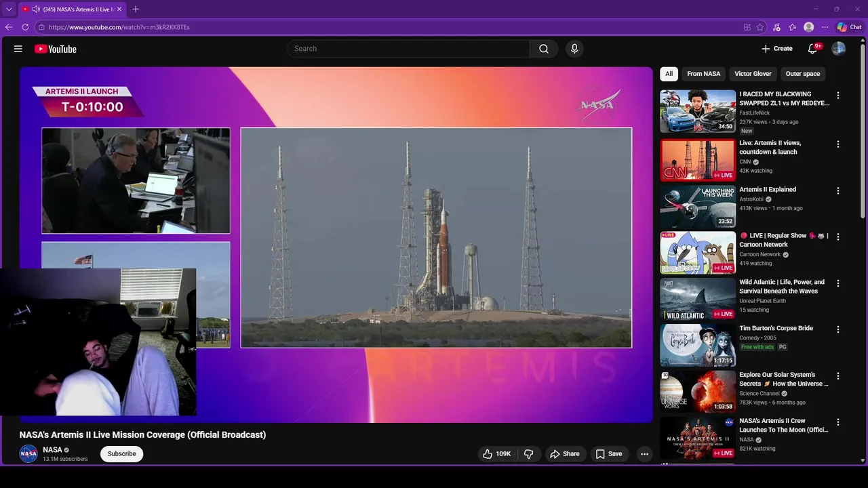Select the All filter chip

click(x=669, y=74)
